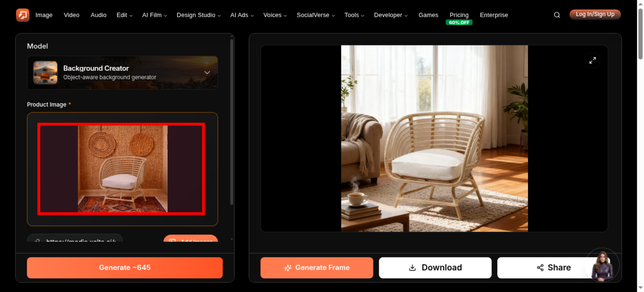Click the share nodes icon
644x292 pixels.
[x=540, y=268]
